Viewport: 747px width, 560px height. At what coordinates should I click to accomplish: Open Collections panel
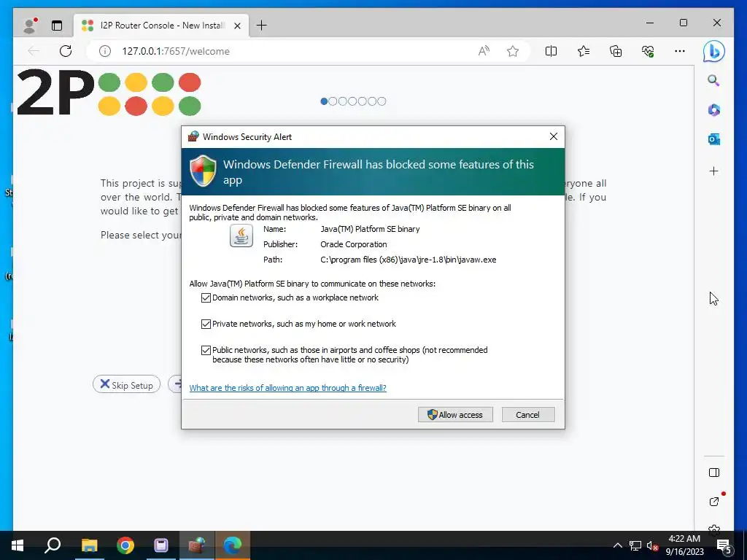[x=616, y=51]
